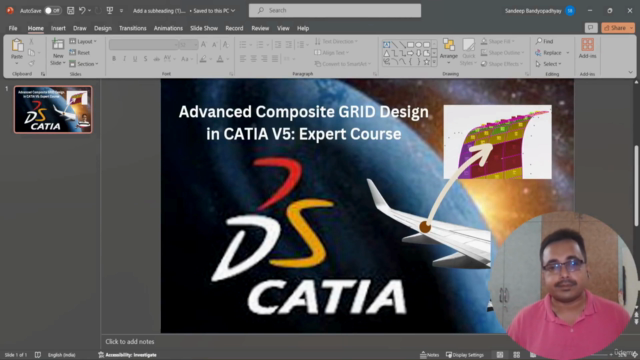Toggle Strikethrough formatting

pos(156,59)
